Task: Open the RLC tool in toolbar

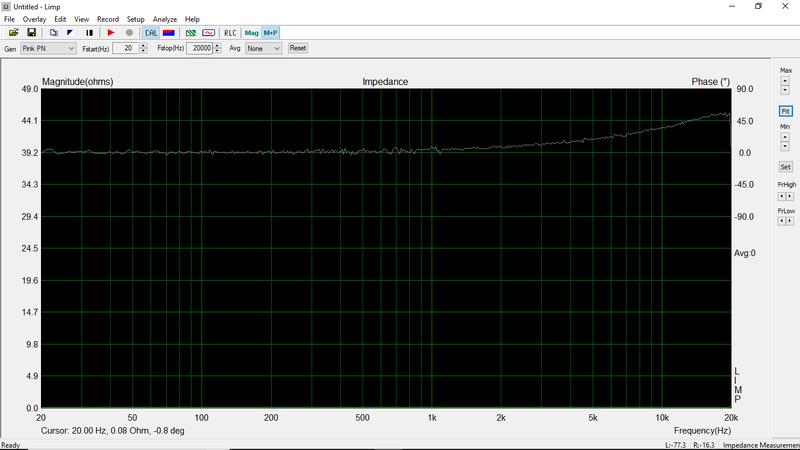Action: tap(231, 33)
